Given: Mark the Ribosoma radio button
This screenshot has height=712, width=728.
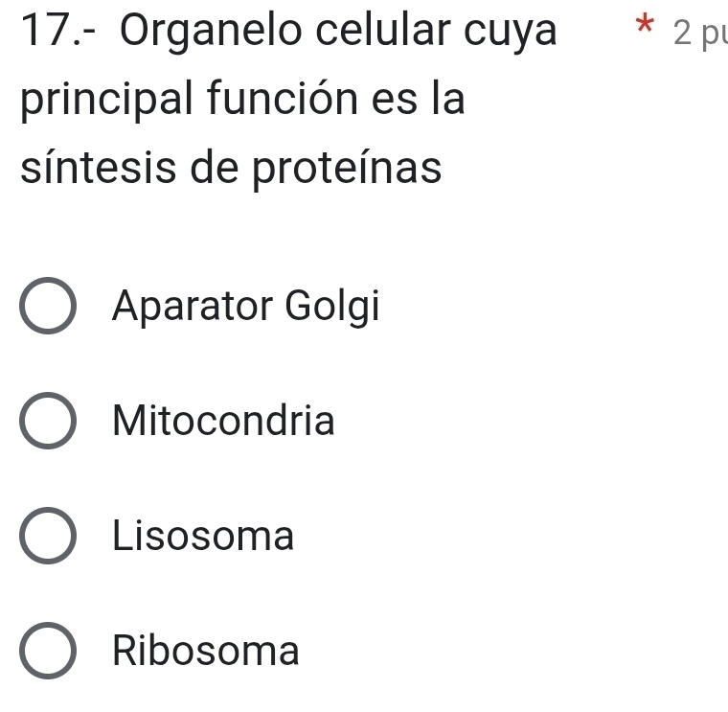Looking at the screenshot, I should click(x=48, y=653).
